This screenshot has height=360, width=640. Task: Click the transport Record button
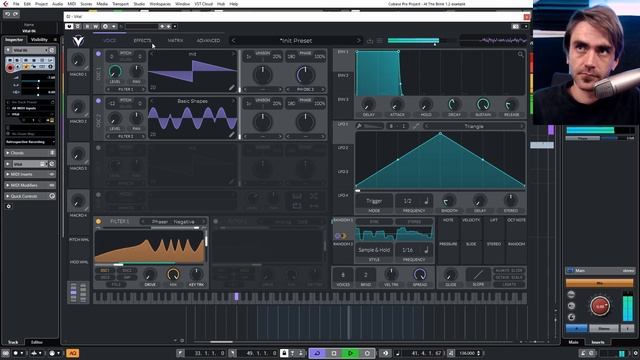[x=367, y=353]
